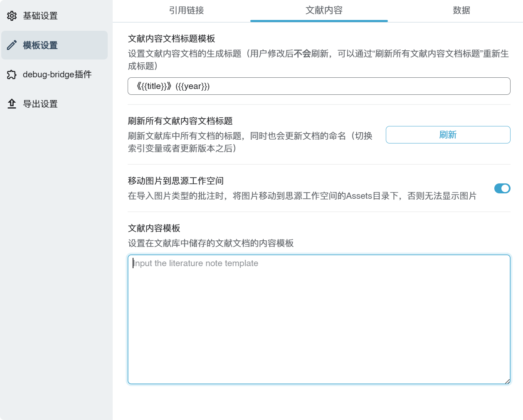The image size is (523, 420).
Task: Click the puzzle icon for debug-bridge插件
Action: click(12, 75)
